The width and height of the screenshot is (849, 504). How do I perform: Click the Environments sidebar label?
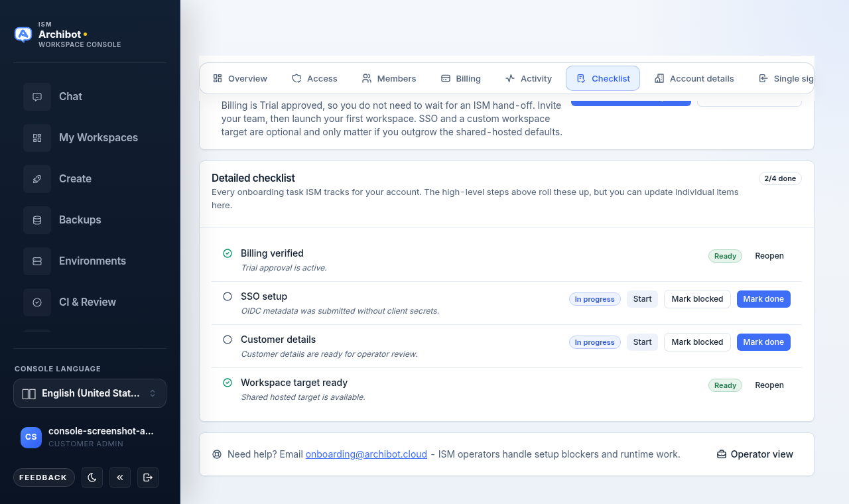click(x=92, y=261)
